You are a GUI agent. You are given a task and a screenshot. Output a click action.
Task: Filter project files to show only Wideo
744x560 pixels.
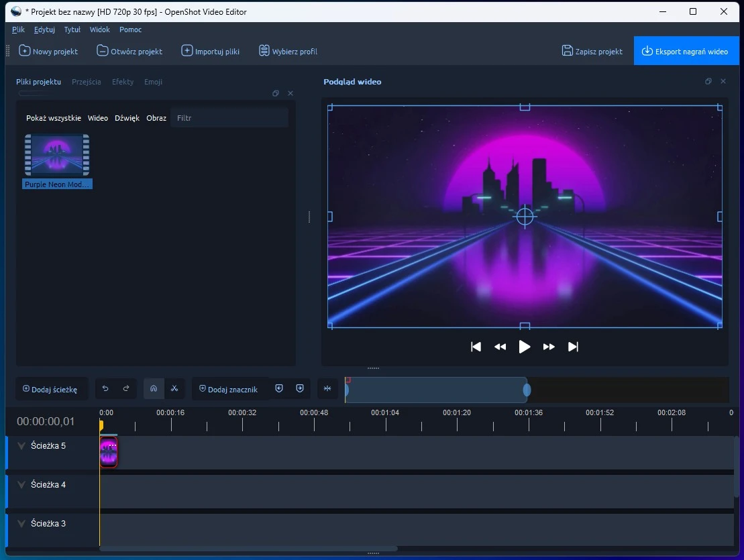97,117
